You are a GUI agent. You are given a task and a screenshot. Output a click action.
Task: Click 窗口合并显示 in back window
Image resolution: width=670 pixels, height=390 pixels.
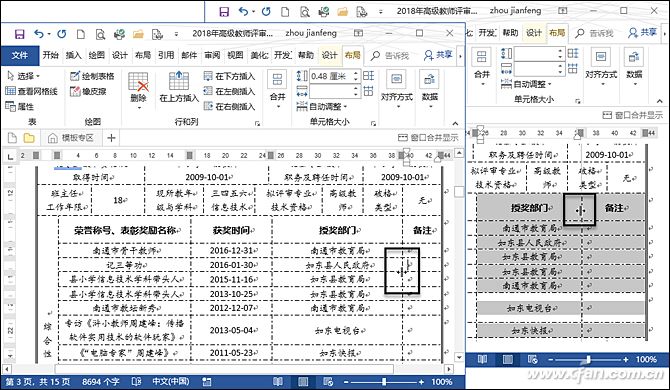click(x=632, y=115)
